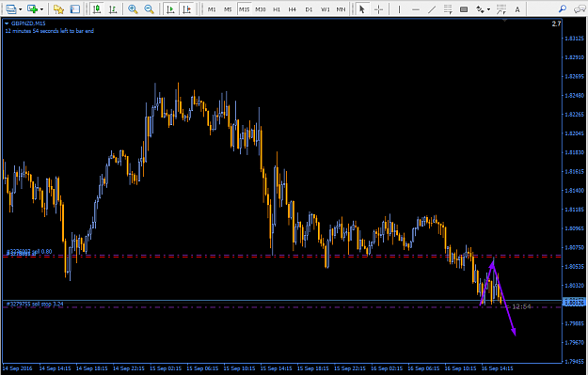Viewport: 588px width, 375px height.
Task: Select the M5 timeframe
Action: click(x=228, y=9)
